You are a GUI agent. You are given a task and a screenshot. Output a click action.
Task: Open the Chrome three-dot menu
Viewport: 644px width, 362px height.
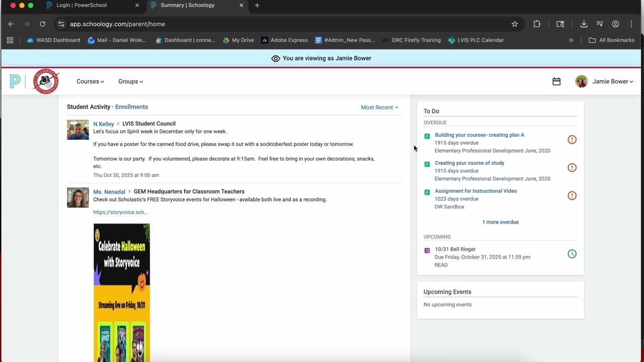631,24
